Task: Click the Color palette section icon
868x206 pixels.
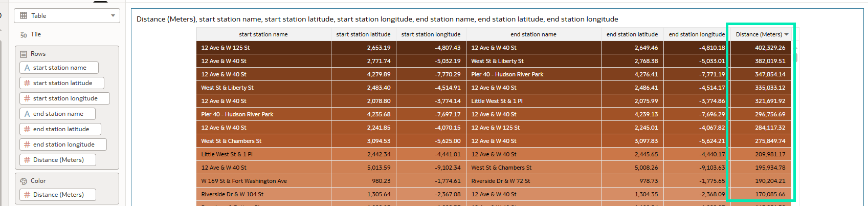Action: [24, 181]
